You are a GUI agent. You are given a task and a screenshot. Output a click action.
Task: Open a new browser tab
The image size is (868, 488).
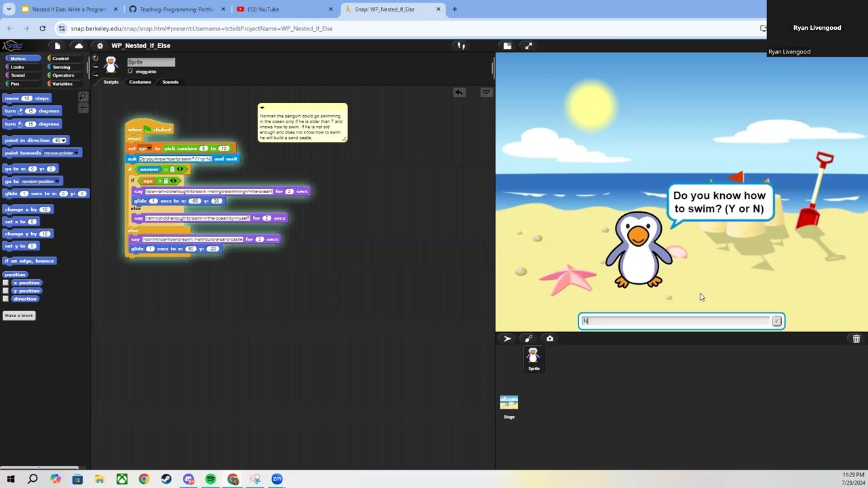(x=454, y=9)
